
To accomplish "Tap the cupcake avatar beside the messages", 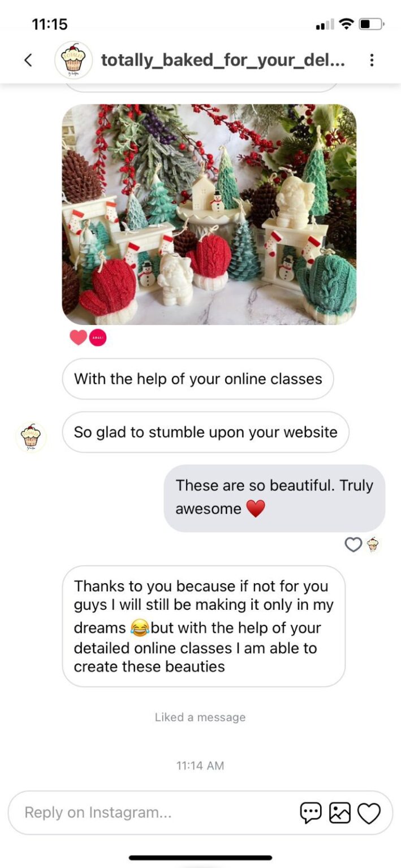I will click(31, 437).
